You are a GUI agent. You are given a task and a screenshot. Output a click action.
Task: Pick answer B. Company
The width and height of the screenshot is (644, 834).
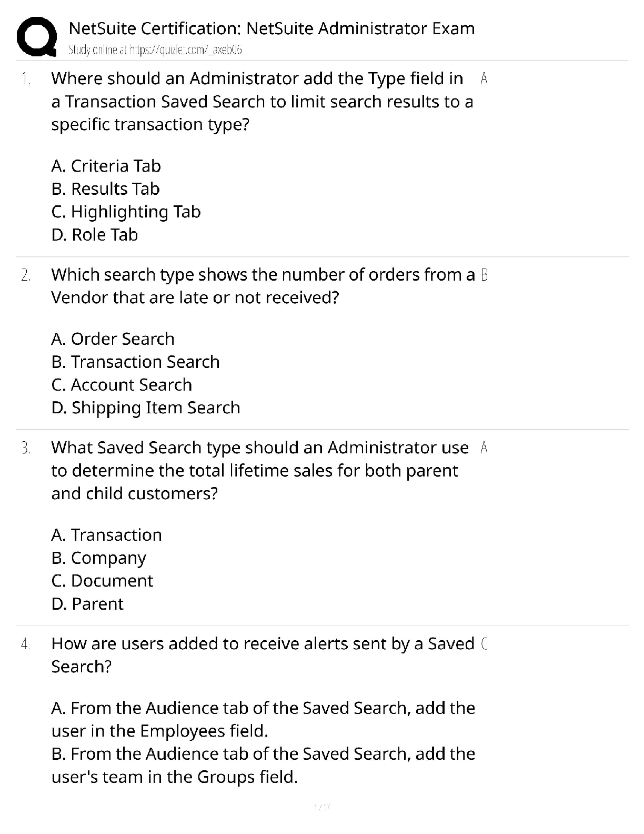(x=99, y=558)
